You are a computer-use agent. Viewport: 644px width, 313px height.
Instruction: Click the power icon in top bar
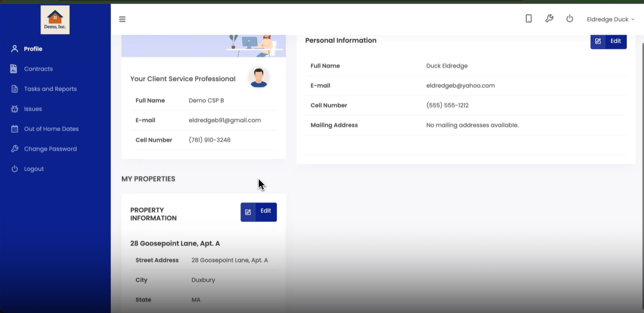pos(569,19)
